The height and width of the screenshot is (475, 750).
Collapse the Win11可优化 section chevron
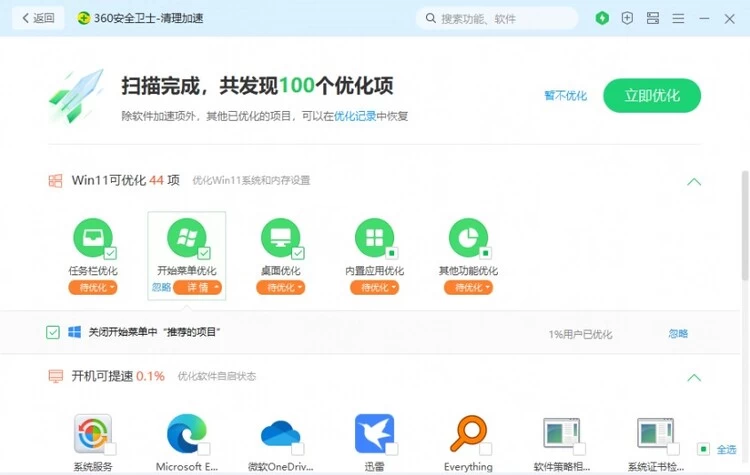693,182
